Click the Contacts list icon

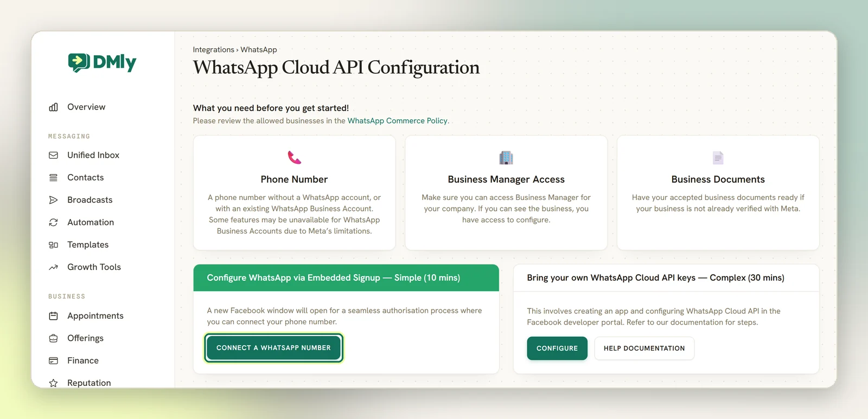53,178
